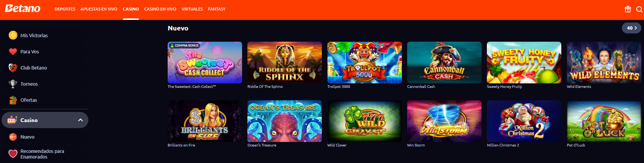This screenshot has width=644, height=163.
Task: Open Cannonball Cash game tile
Action: click(x=444, y=62)
